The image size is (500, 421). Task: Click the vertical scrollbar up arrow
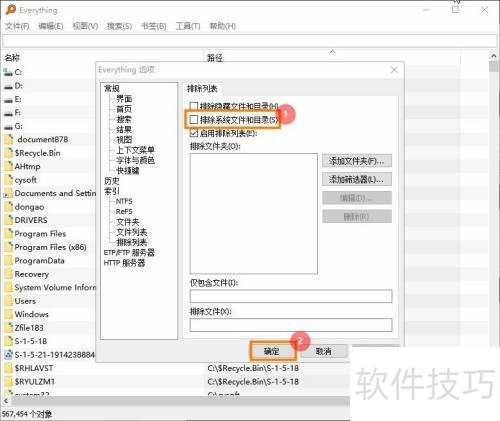(x=494, y=55)
